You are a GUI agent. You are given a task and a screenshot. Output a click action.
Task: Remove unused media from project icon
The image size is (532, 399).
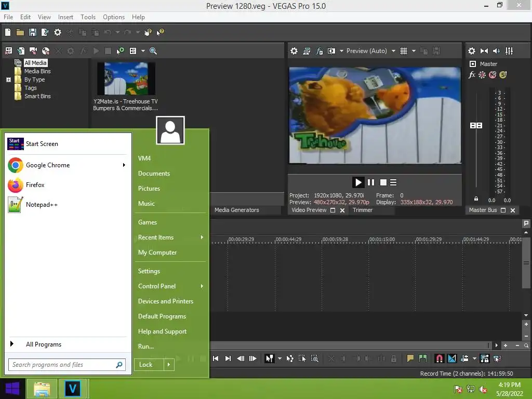[x=8, y=51]
